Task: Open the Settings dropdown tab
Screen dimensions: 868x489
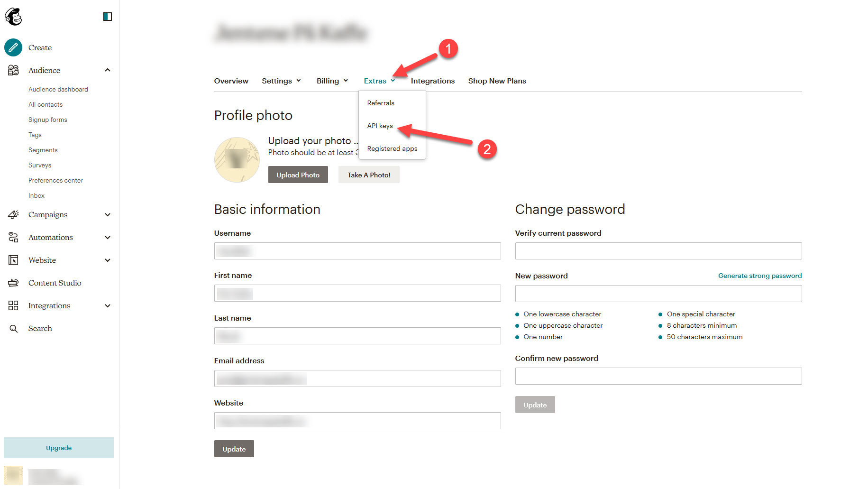Action: click(x=281, y=81)
